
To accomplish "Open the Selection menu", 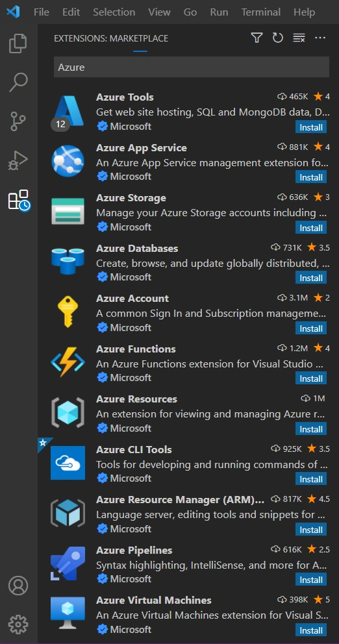I will 114,12.
